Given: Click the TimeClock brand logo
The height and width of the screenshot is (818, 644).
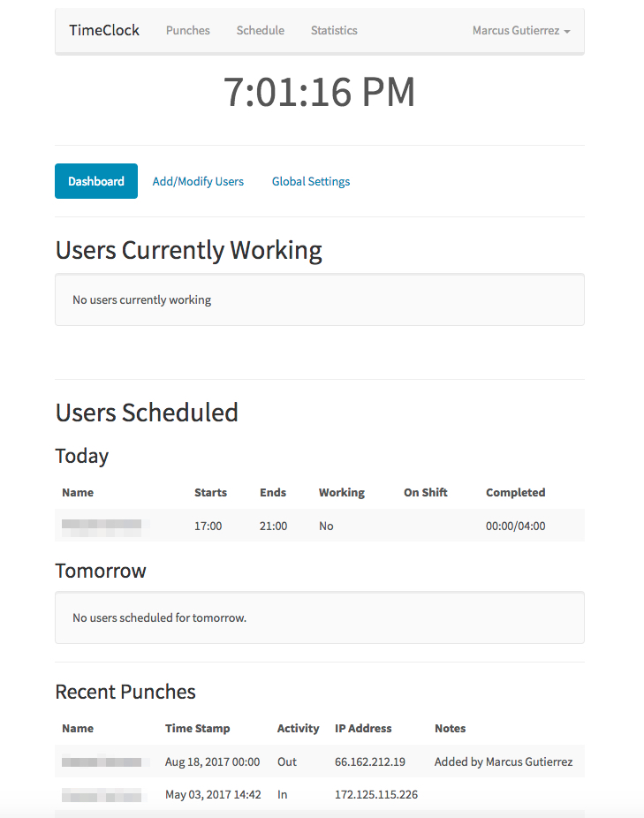Looking at the screenshot, I should [103, 29].
